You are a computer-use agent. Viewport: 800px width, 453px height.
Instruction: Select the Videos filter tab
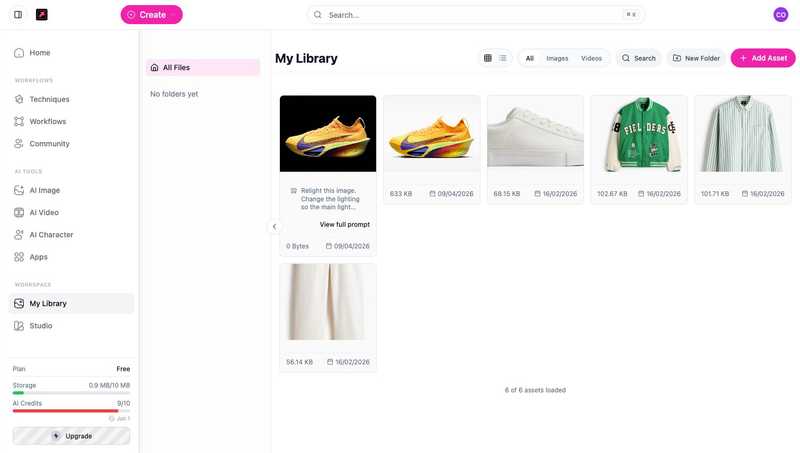point(591,58)
